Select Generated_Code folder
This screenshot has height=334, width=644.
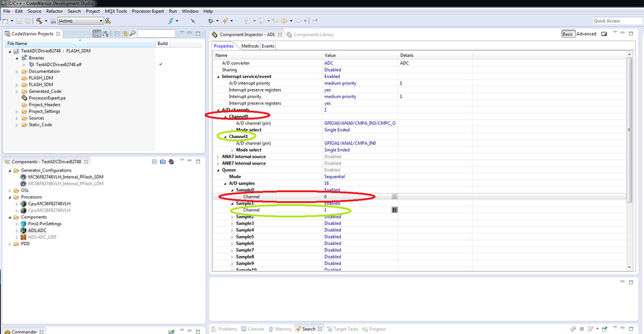44,92
